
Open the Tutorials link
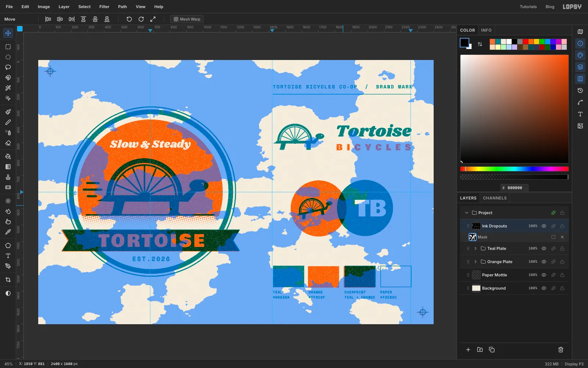[528, 7]
